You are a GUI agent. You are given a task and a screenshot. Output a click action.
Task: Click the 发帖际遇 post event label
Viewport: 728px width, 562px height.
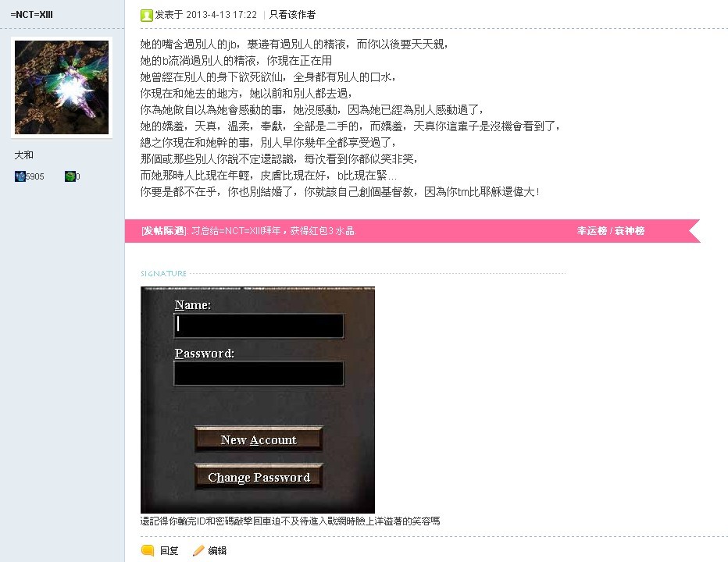(164, 230)
